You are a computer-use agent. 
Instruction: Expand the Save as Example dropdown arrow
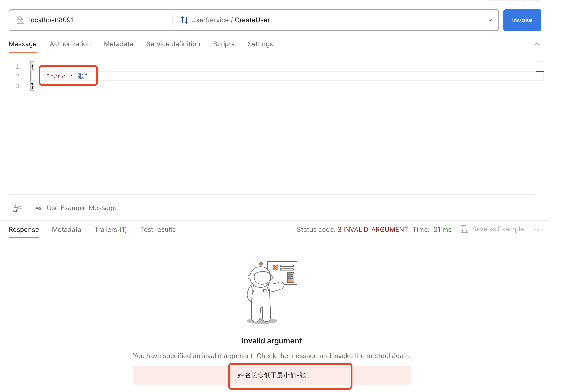tap(537, 230)
